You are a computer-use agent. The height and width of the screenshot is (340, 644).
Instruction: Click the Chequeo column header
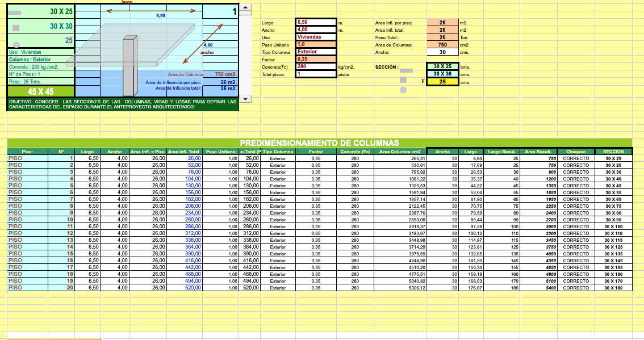[x=576, y=152]
